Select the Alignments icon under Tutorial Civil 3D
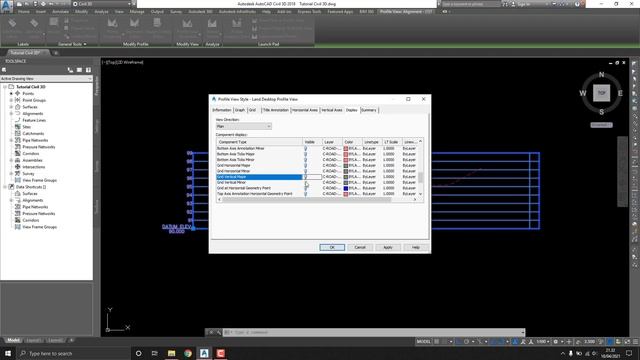 pos(18,113)
